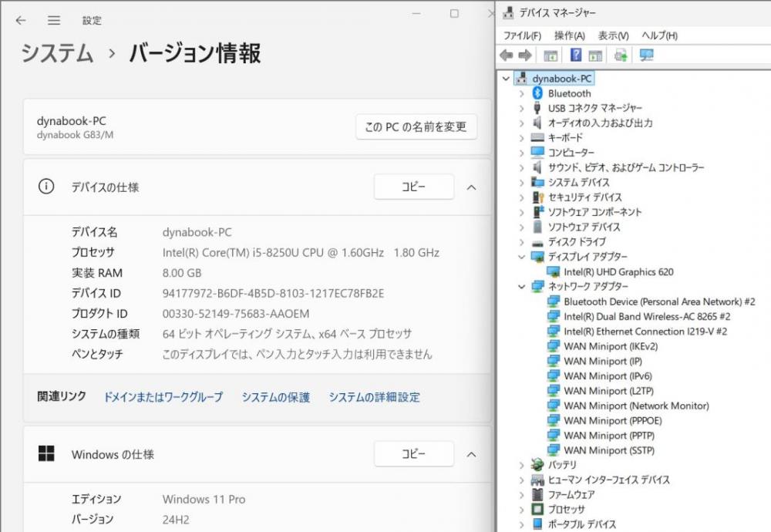Open Settings hamburger navigation menu
Image resolution: width=771 pixels, height=532 pixels.
pos(54,20)
